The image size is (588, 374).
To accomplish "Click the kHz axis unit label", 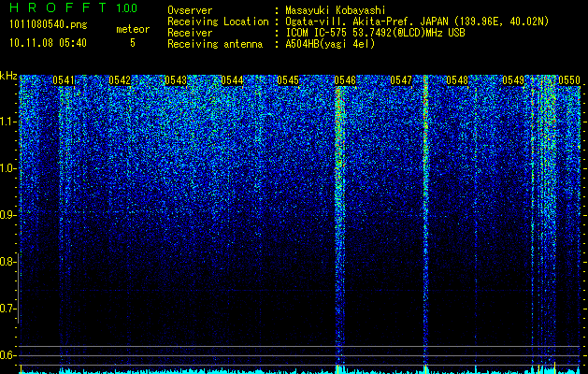I will tap(8, 76).
